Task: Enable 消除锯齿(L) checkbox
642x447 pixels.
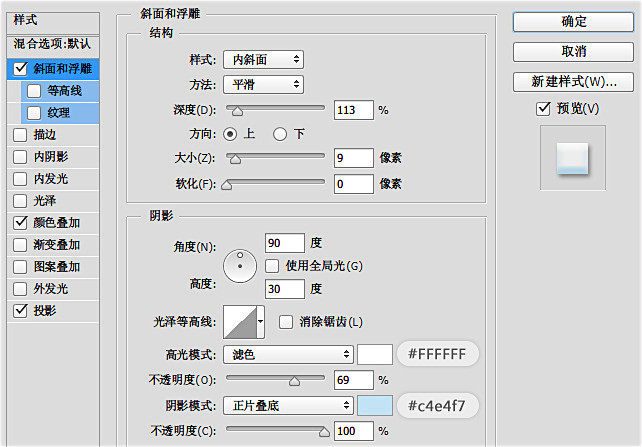Action: (x=286, y=322)
